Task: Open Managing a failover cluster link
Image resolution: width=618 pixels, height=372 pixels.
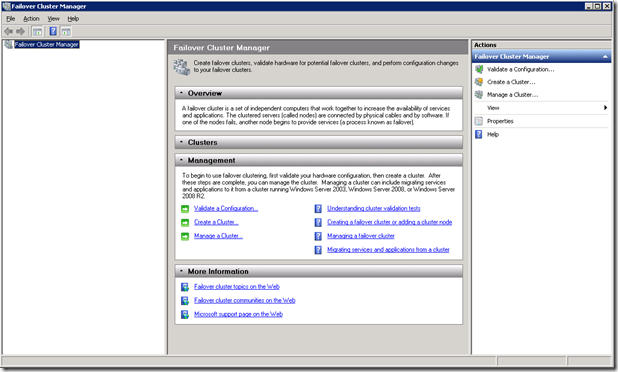Action: 361,236
